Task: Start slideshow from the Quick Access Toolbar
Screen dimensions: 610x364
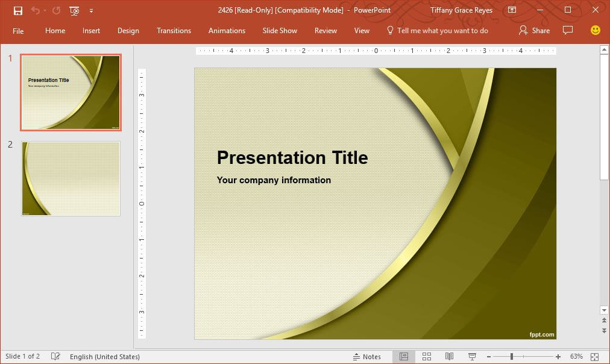Action: click(74, 10)
